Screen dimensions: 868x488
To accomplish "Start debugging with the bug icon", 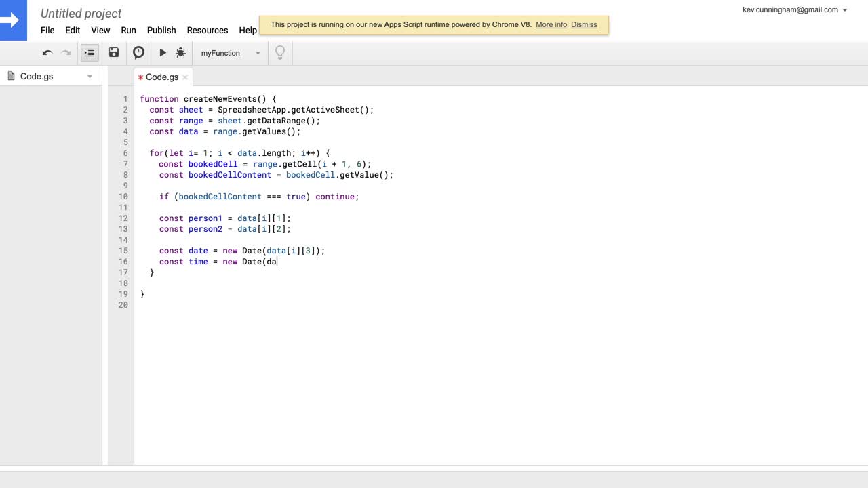I will coord(180,52).
